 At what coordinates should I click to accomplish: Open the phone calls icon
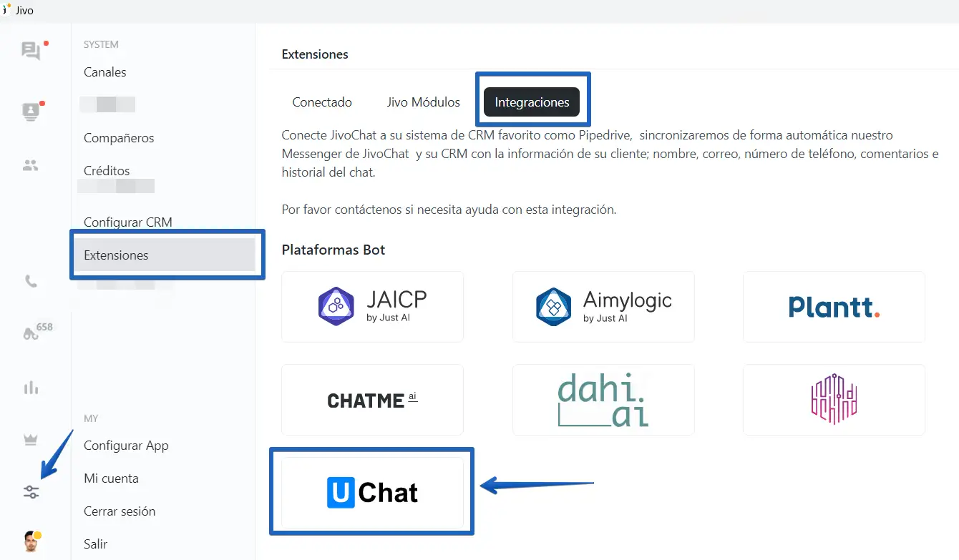[31, 281]
